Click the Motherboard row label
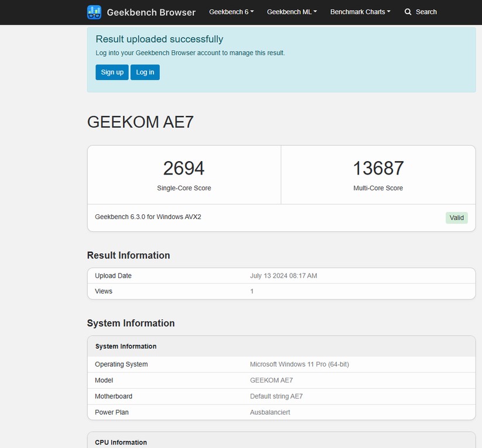482x448 pixels. (114, 396)
